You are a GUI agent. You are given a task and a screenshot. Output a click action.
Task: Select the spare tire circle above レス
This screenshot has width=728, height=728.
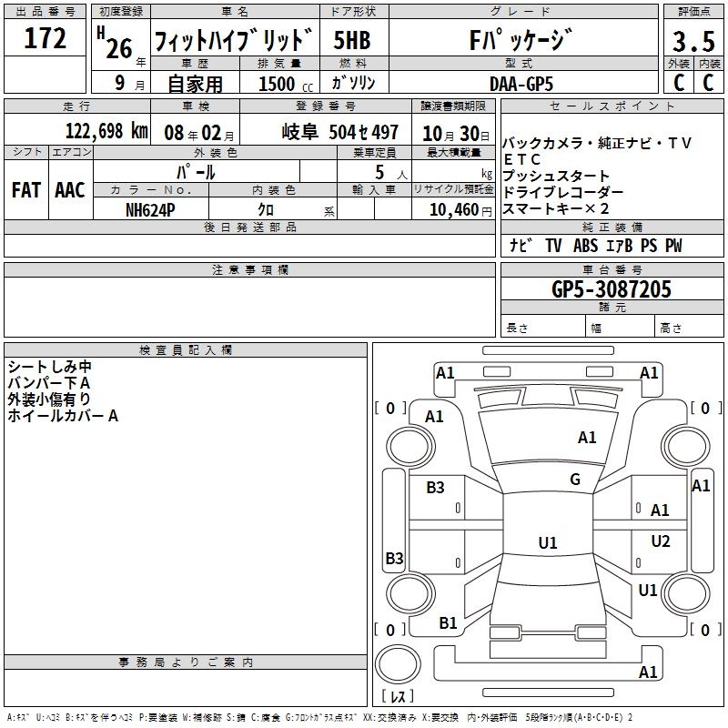pyautogui.click(x=398, y=664)
